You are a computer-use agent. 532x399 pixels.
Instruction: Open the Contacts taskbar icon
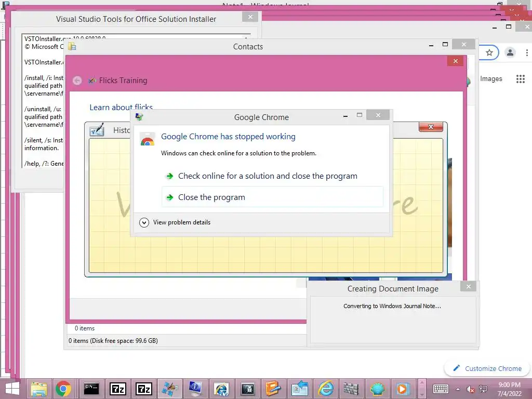(x=300, y=389)
